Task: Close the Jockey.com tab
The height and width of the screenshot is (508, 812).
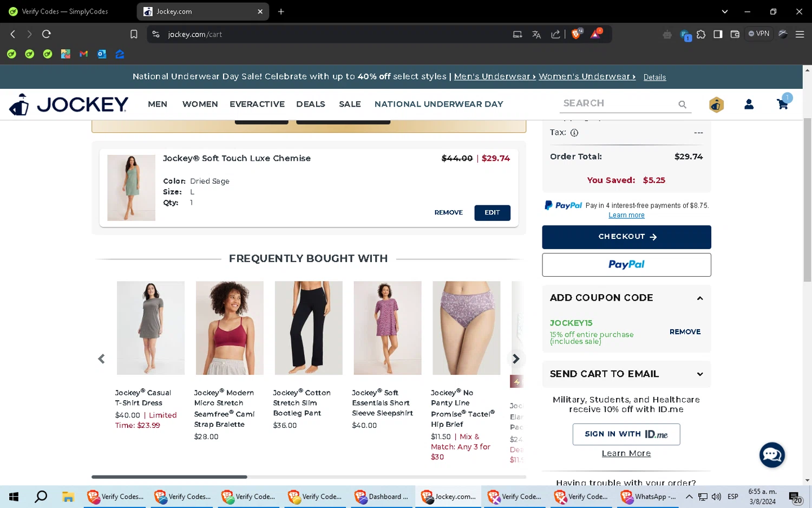Action: [x=260, y=11]
